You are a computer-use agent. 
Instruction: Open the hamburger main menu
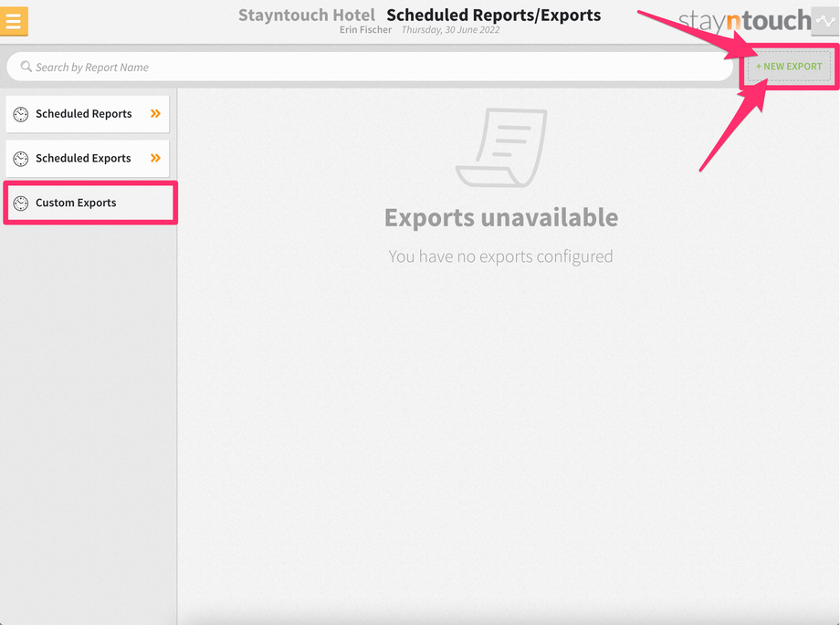[x=14, y=21]
